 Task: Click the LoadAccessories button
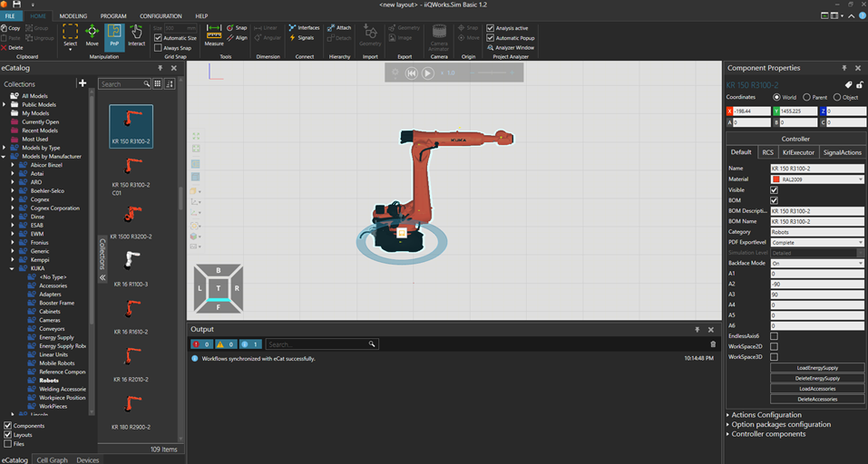coord(817,389)
